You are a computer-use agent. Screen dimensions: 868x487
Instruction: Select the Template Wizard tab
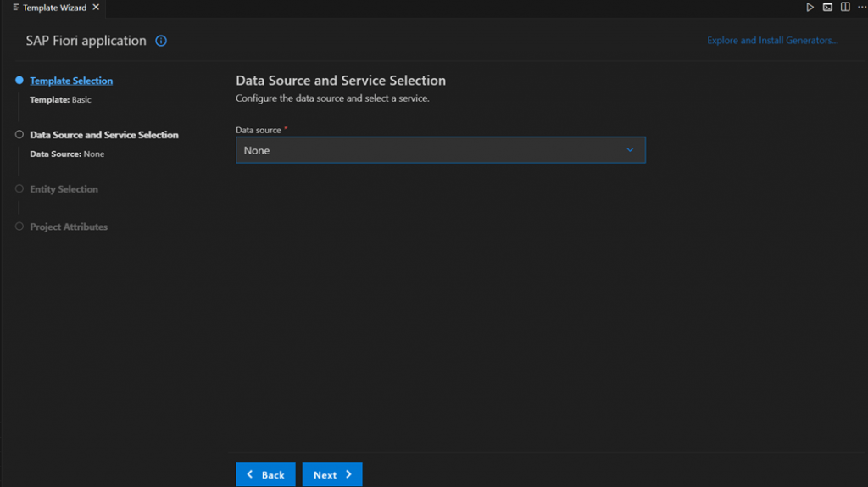coord(54,8)
